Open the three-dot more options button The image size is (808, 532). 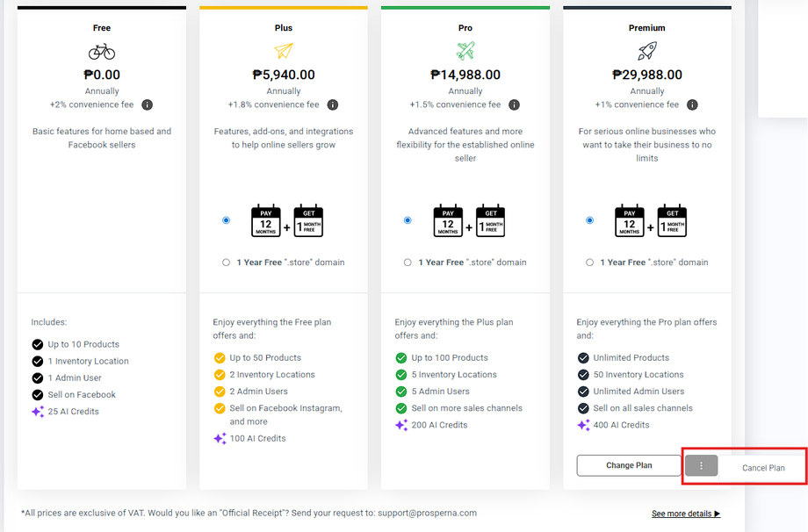click(701, 466)
